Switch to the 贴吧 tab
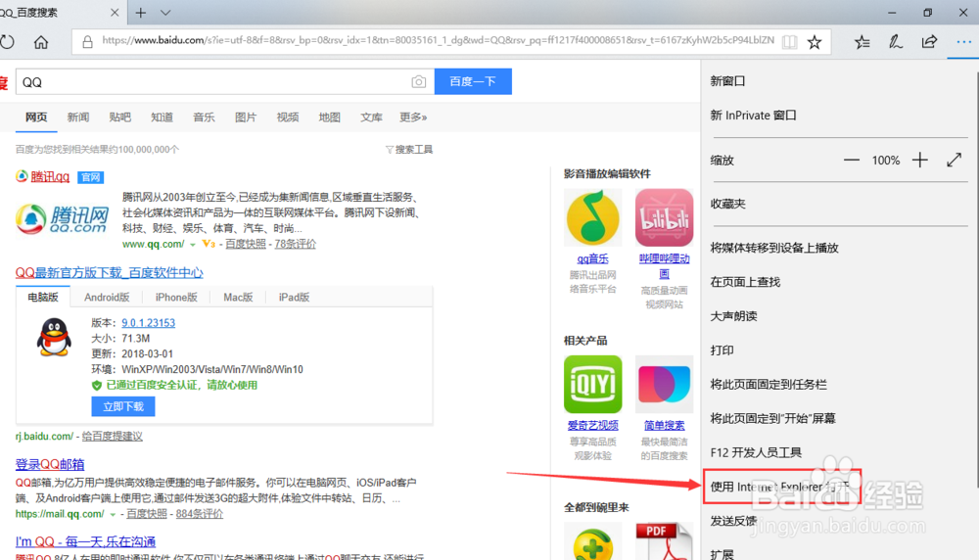 pos(119,117)
